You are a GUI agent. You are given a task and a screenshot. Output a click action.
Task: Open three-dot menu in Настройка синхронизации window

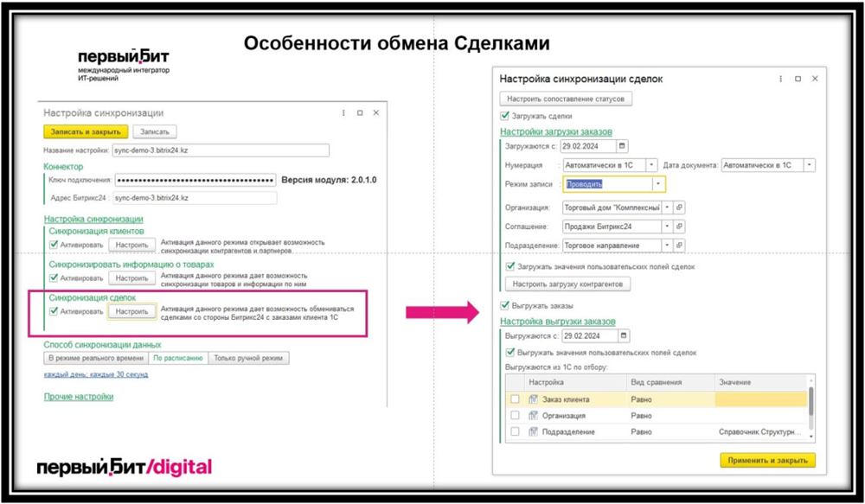pos(344,113)
